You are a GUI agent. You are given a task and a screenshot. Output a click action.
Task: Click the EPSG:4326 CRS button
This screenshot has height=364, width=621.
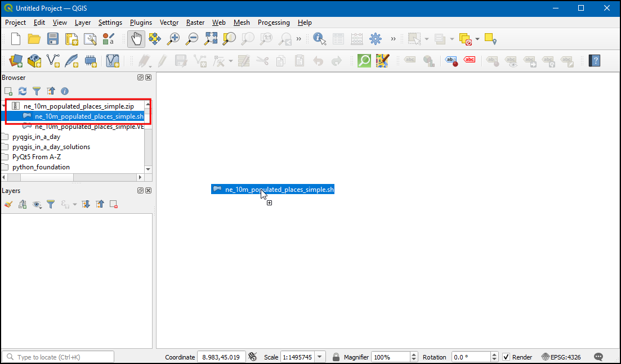(x=561, y=357)
